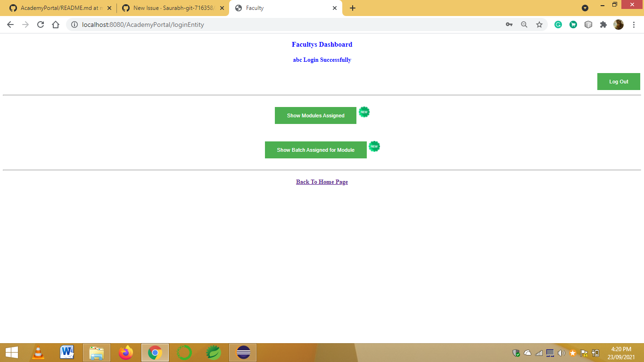Open Chrome's three-dot menu
Viewport: 644px width, 362px height.
634,25
